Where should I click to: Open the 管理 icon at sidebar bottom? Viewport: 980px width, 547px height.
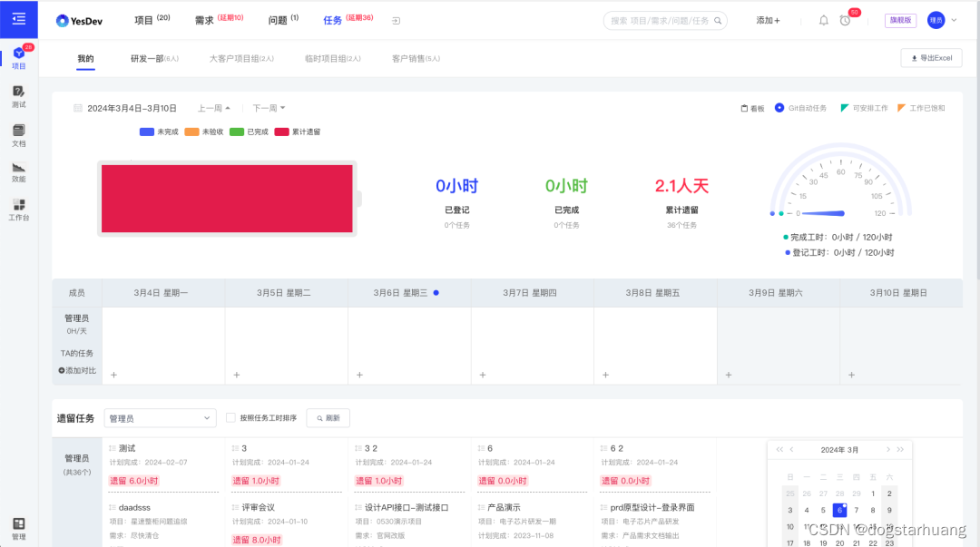[x=18, y=527]
